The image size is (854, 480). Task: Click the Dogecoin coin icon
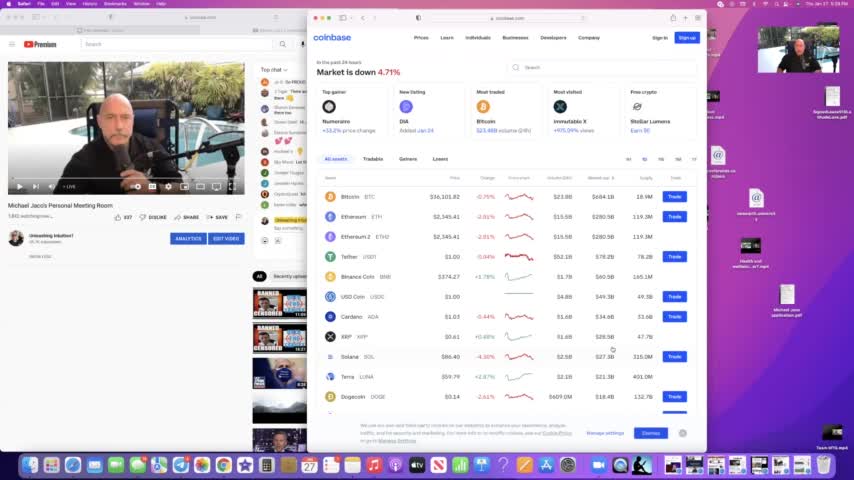(330, 397)
